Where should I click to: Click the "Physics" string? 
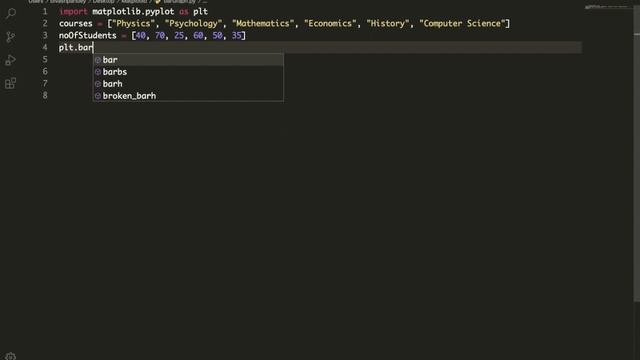tap(133, 24)
